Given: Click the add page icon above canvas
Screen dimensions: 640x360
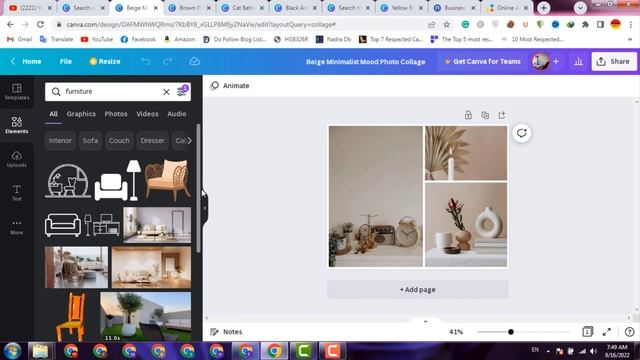Looking at the screenshot, I should [502, 115].
